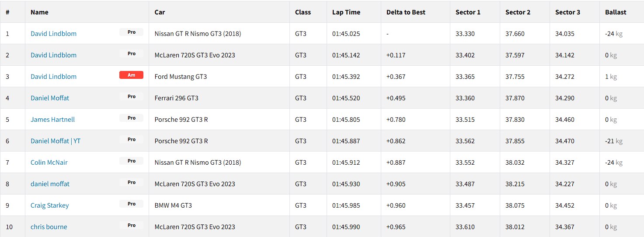Click the Class column header
This screenshot has height=237, width=644.
click(303, 12)
